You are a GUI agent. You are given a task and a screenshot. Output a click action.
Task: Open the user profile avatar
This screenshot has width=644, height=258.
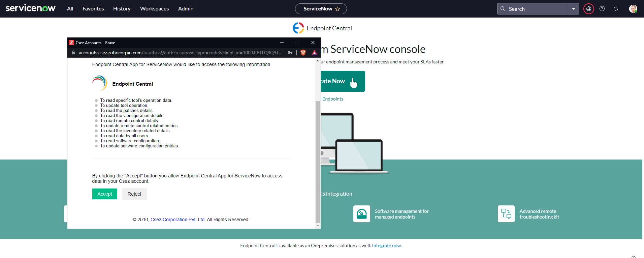coord(633,9)
